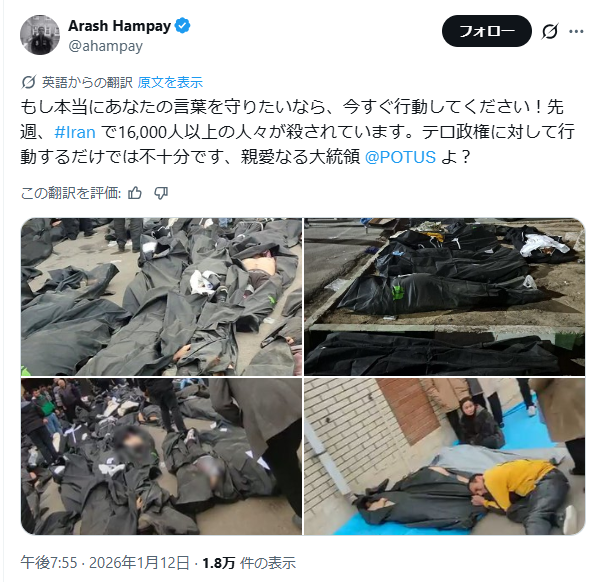This screenshot has height=582, width=600.
Task: Click the Grok translation icon before 英語からの翻訳
Action: point(29,82)
